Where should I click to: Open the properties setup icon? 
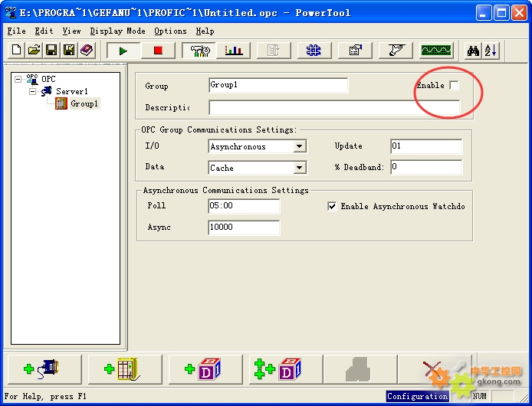pyautogui.click(x=355, y=51)
